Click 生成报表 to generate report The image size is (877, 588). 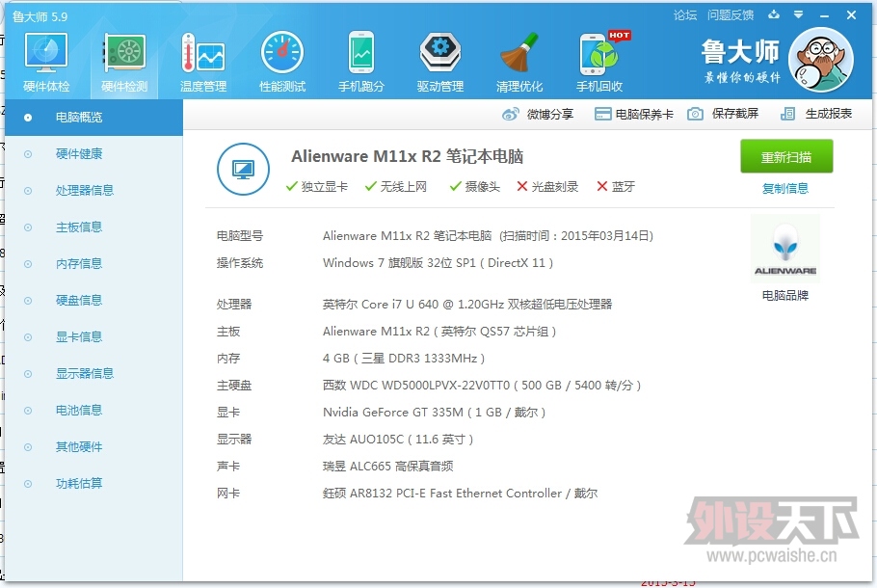[816, 114]
